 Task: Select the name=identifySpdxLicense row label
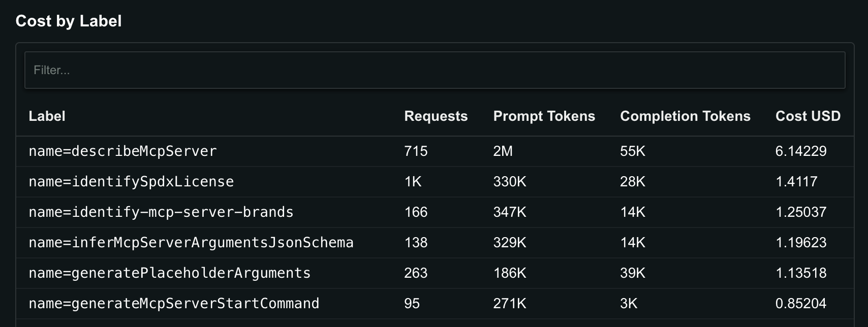tap(131, 182)
